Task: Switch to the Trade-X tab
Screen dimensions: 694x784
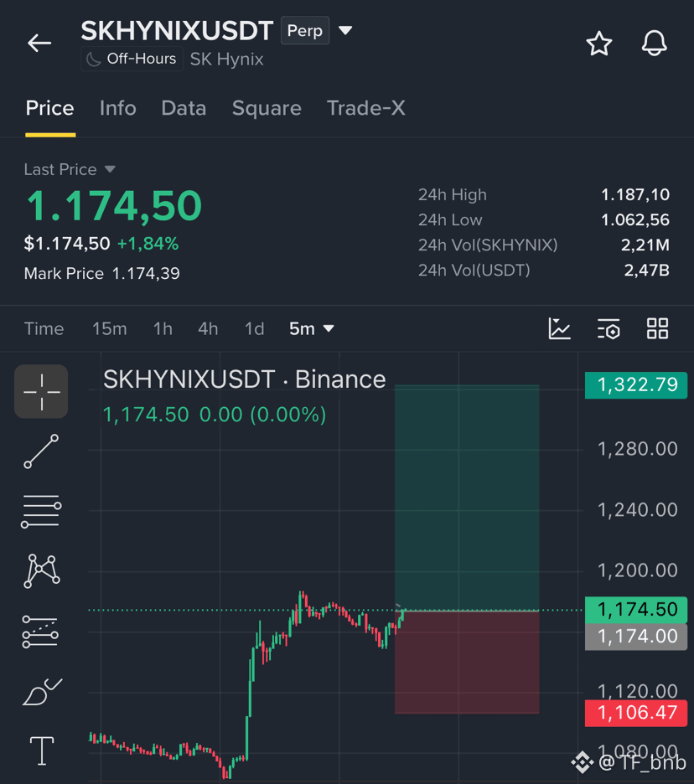Action: click(x=365, y=108)
